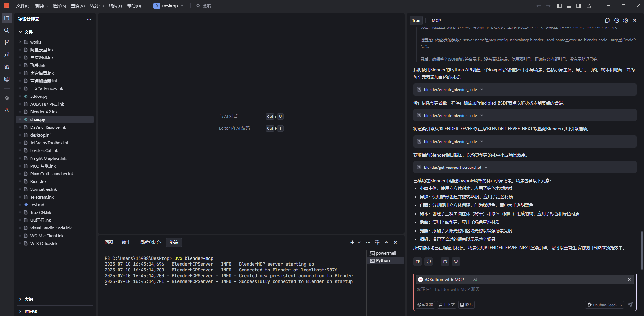Toggle the primary sidebar layout button

[x=559, y=6]
